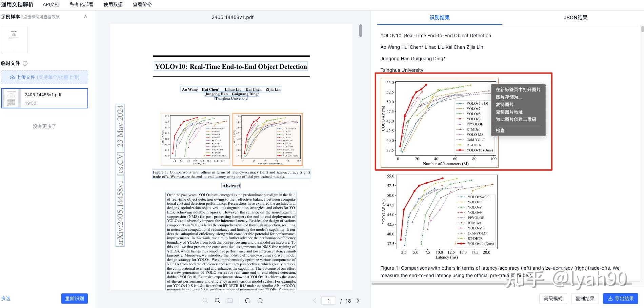Click the results panel vertical scrollbar
The width and height of the screenshot is (644, 308).
642,29
